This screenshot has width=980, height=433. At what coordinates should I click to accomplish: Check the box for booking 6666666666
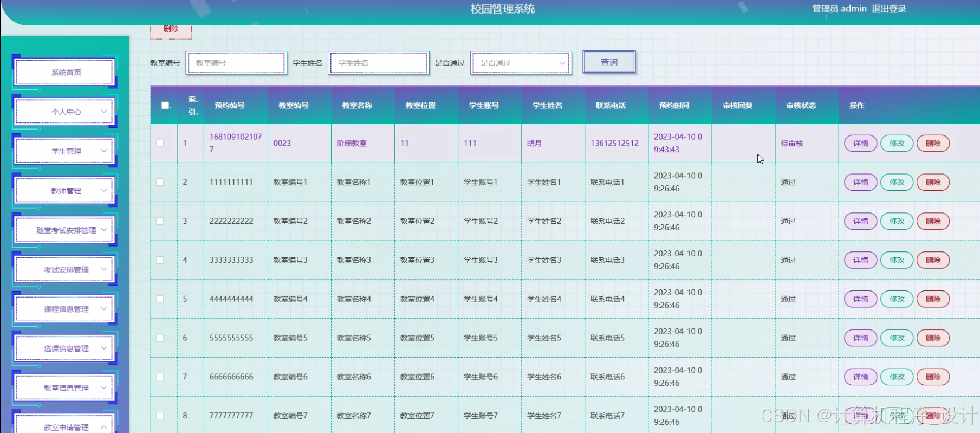pos(160,377)
